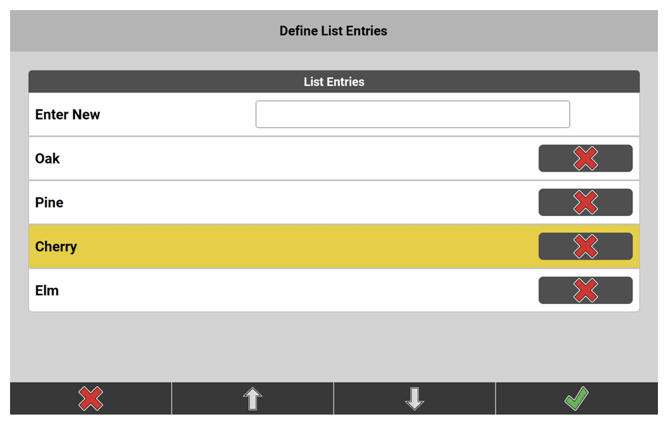The image size is (670, 428).
Task: Click the Enter New label
Action: click(x=68, y=115)
